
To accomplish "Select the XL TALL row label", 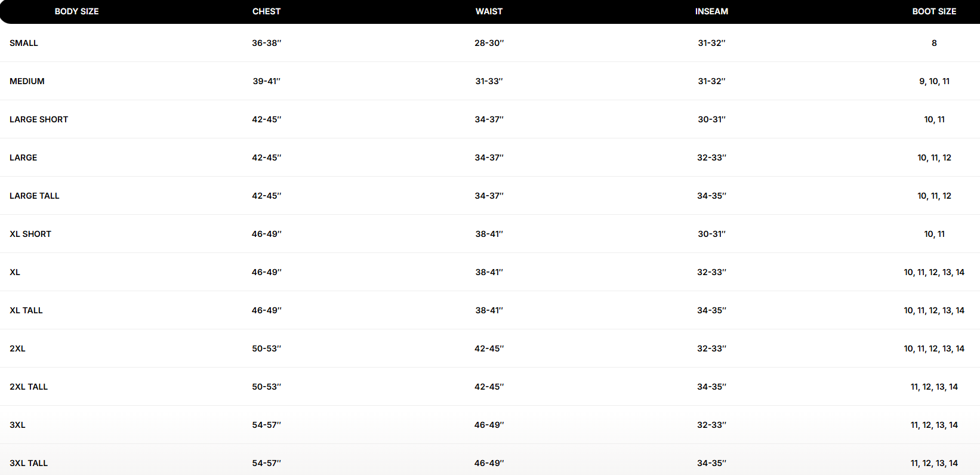I will 26,310.
